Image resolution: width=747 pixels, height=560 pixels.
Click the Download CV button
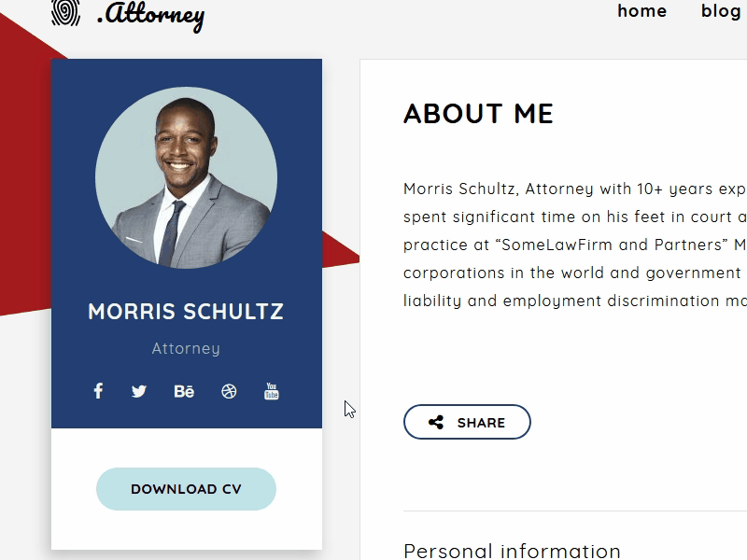[x=186, y=489]
